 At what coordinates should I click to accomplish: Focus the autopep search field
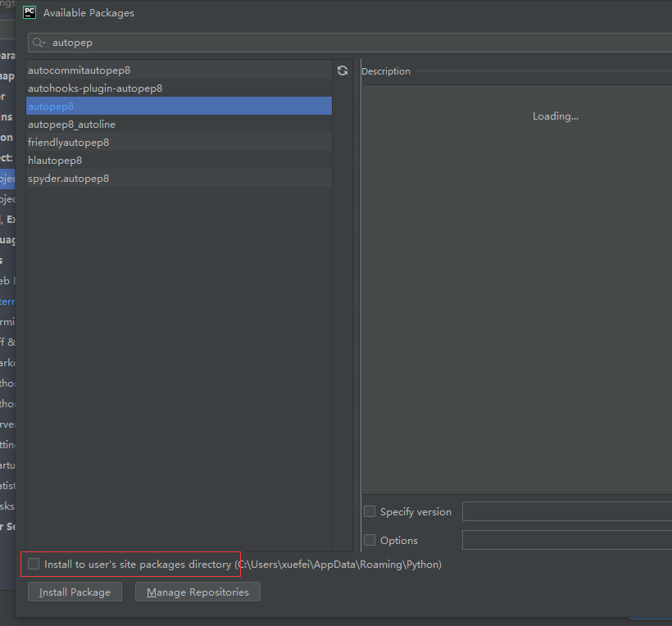tap(350, 43)
